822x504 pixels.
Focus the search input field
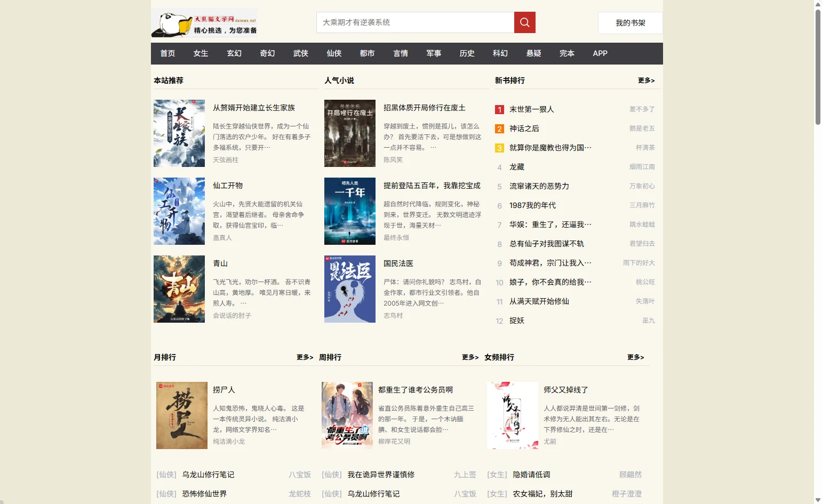[x=415, y=22]
